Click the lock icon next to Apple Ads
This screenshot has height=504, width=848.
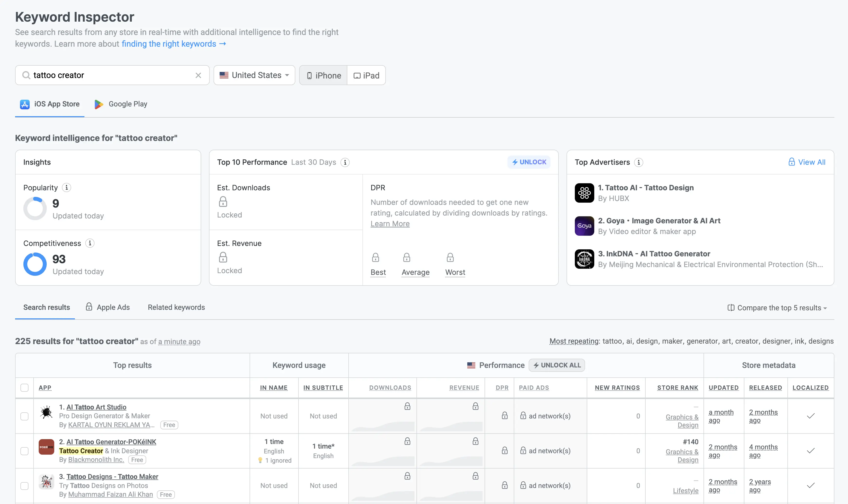click(x=89, y=307)
